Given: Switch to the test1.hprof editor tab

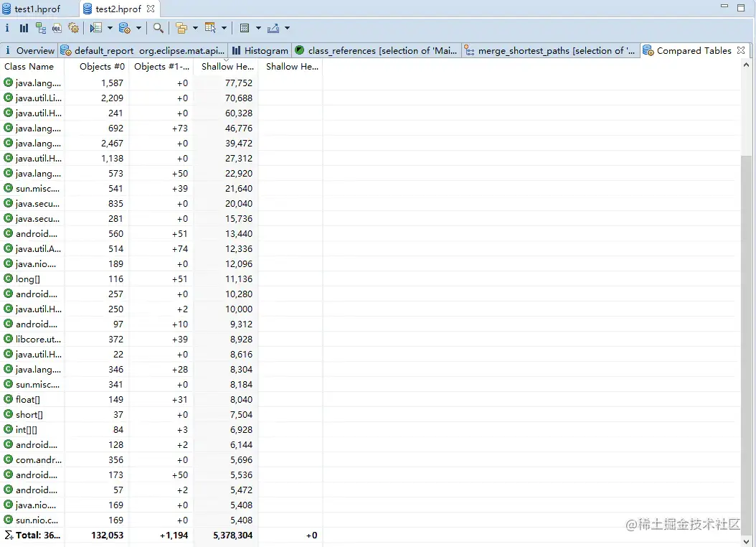Looking at the screenshot, I should click(x=32, y=9).
